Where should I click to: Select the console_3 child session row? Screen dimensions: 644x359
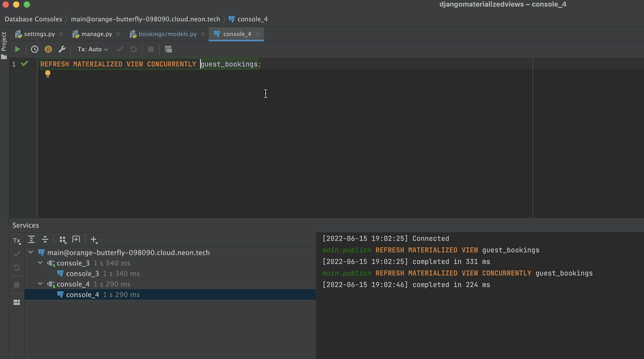(x=170, y=274)
